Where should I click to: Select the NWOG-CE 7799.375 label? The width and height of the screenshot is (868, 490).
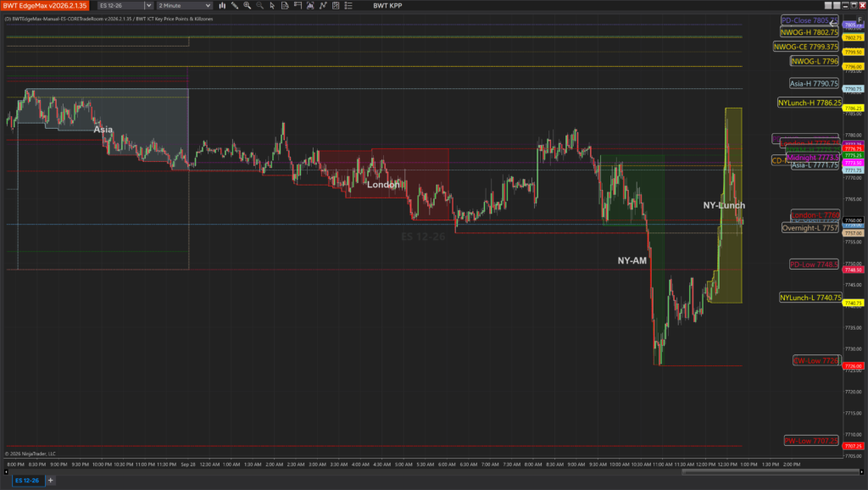tap(805, 47)
